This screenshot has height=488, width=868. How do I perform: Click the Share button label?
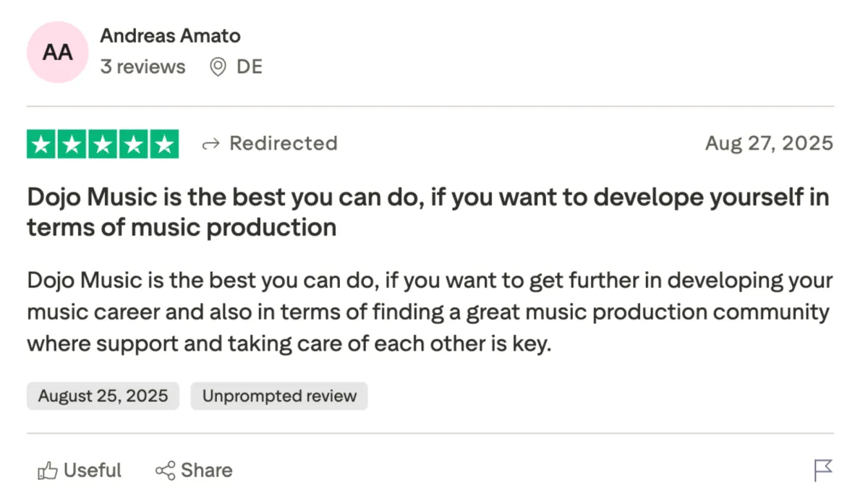(207, 471)
